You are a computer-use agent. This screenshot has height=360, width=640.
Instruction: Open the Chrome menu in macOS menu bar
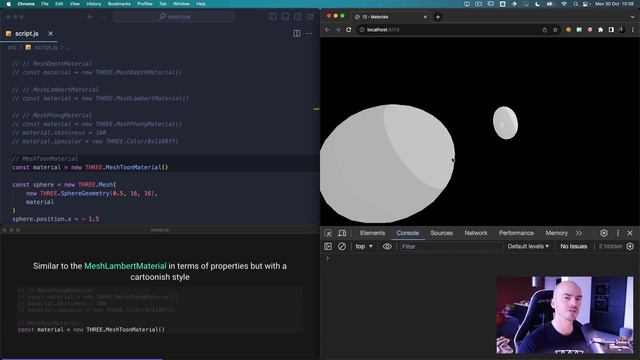pos(26,4)
